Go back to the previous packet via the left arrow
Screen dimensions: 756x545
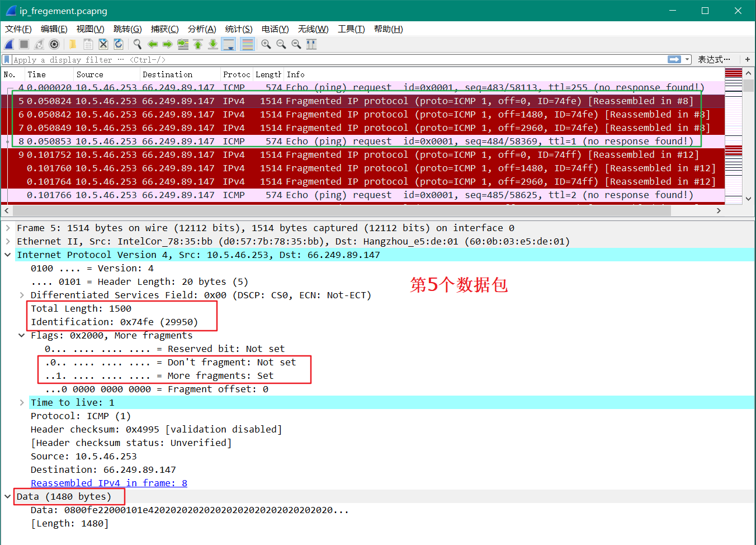tap(153, 44)
